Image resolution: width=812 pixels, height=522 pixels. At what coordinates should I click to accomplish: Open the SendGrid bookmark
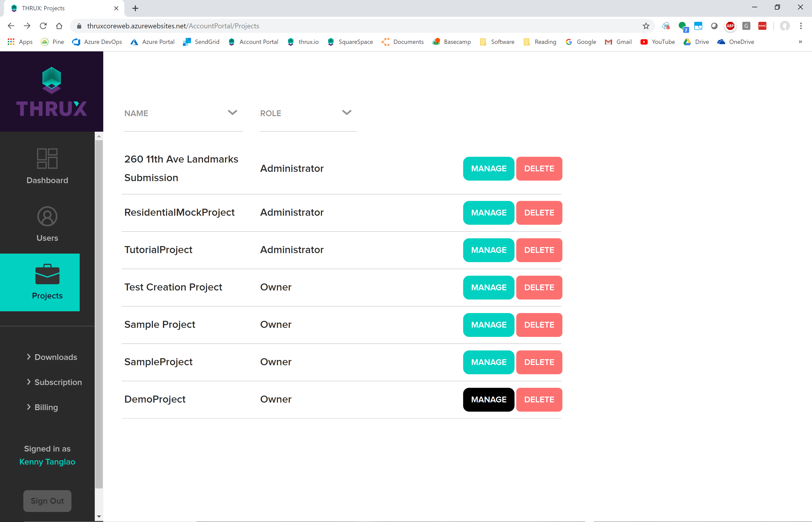201,42
